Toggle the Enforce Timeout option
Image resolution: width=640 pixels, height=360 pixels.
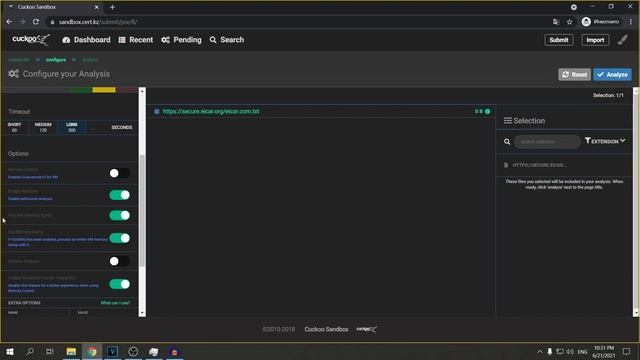point(119,261)
